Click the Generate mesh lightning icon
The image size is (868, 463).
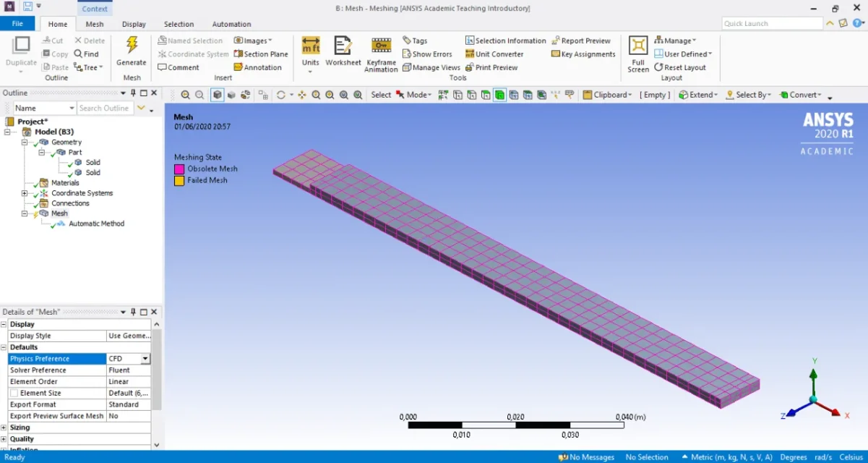coord(132,46)
